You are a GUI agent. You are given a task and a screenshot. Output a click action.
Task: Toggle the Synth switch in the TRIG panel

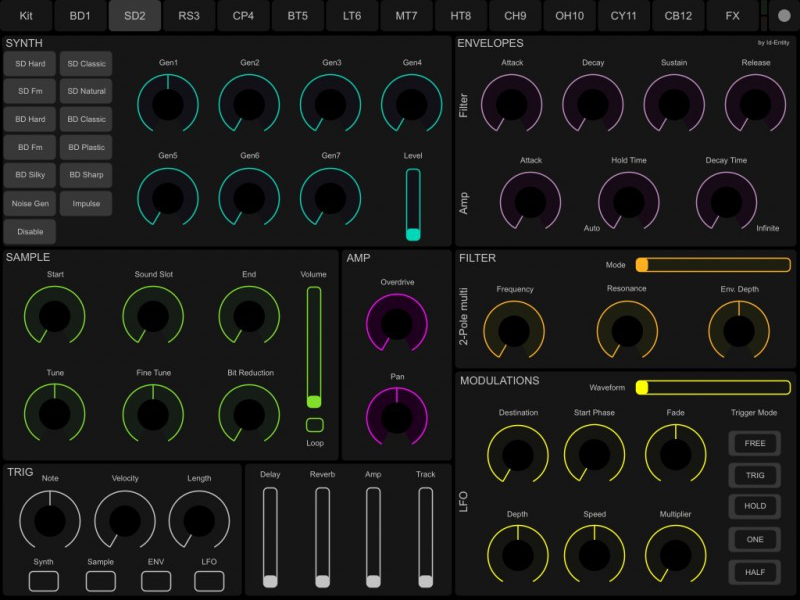pyautogui.click(x=42, y=579)
